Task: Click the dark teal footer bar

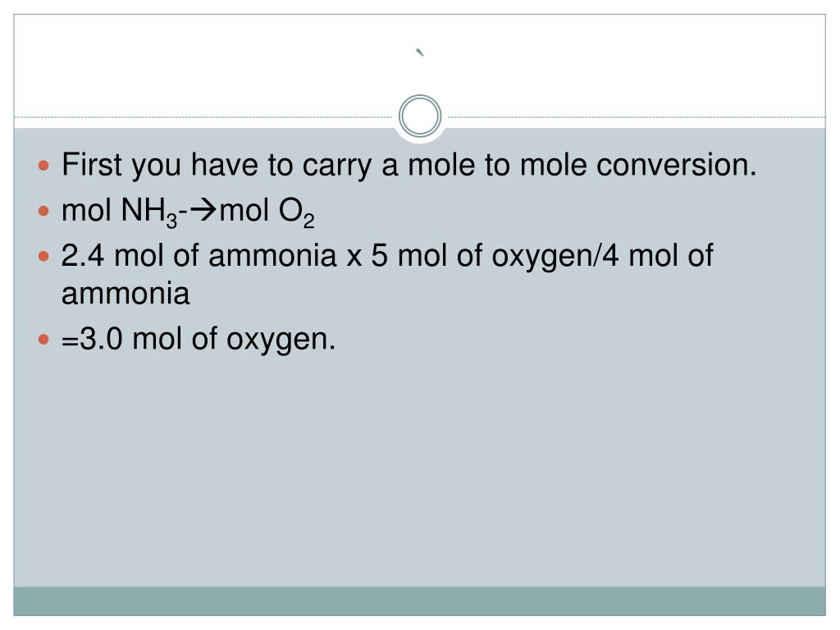Action: [419, 601]
